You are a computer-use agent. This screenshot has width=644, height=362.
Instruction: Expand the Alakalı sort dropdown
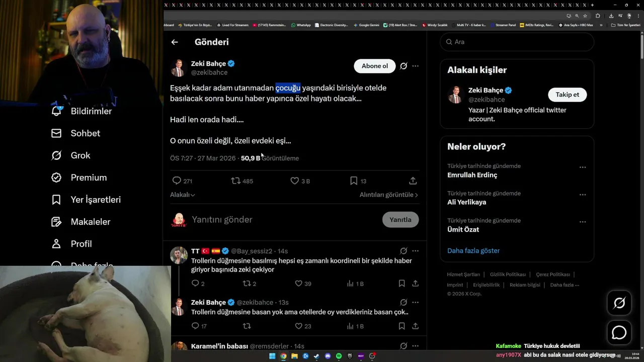[183, 195]
